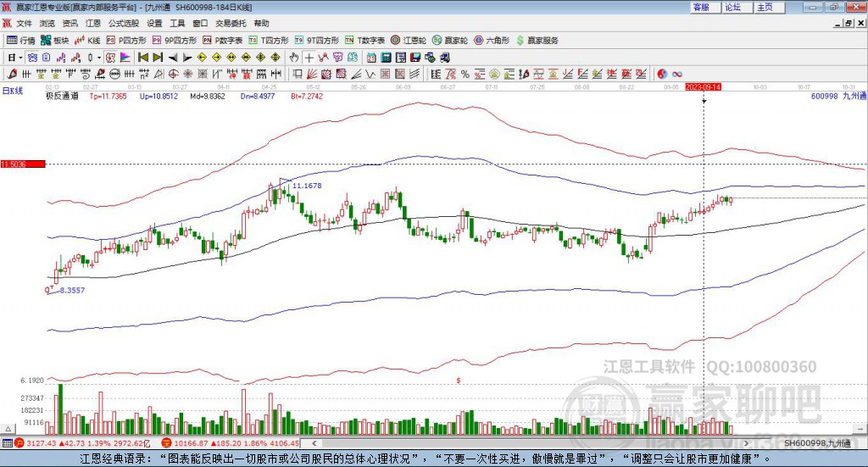Open the 窗口 menu

(x=200, y=23)
